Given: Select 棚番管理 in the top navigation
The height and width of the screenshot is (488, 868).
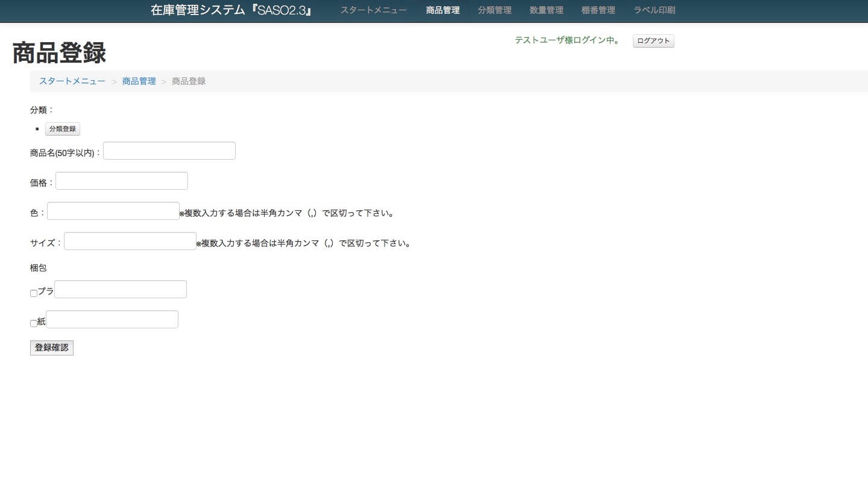Looking at the screenshot, I should coord(598,10).
